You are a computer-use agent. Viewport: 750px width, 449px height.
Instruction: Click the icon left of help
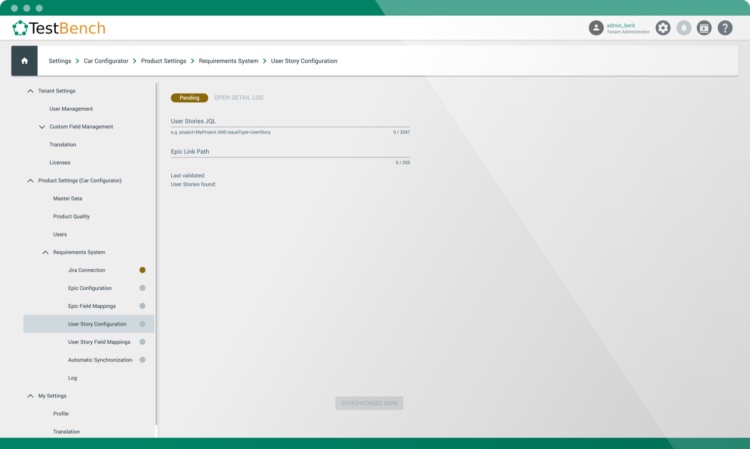point(704,28)
